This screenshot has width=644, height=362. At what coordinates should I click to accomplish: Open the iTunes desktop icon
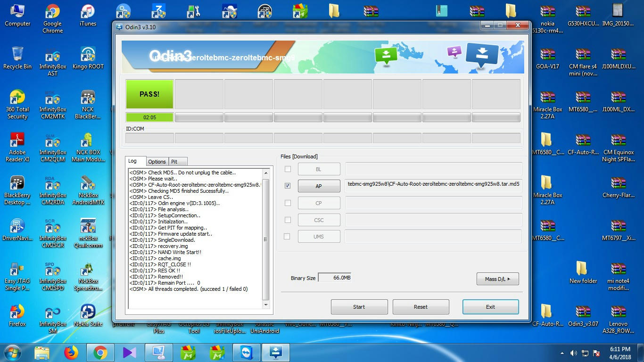(88, 15)
